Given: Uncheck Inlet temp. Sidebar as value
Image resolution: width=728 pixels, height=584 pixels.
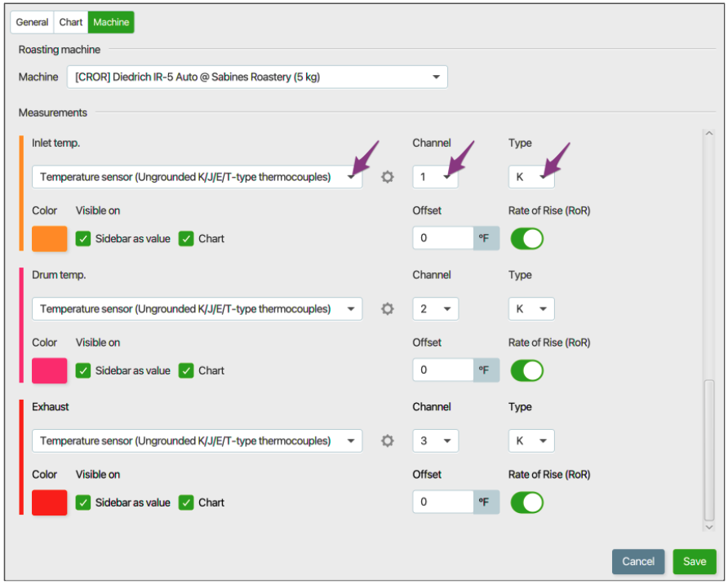Looking at the screenshot, I should pos(83,239).
